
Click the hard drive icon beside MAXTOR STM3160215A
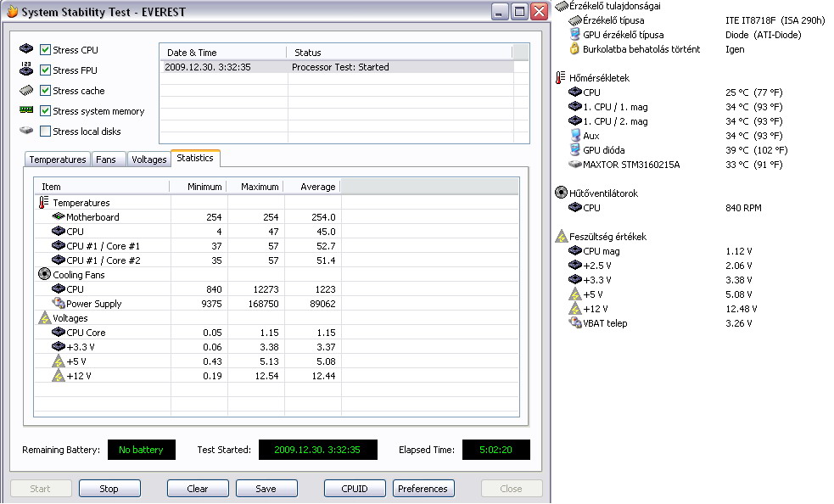point(575,164)
